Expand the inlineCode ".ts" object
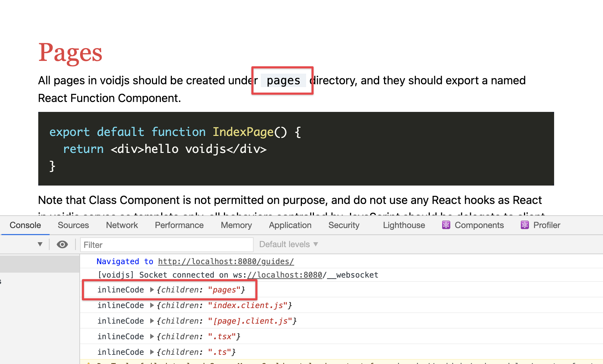The height and width of the screenshot is (364, 603). 152,352
